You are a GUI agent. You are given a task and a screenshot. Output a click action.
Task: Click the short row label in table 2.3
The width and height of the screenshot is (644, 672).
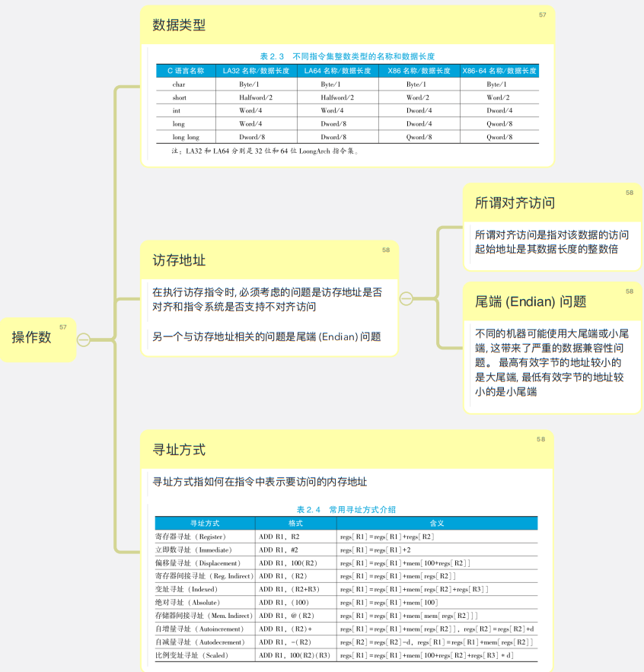[179, 97]
